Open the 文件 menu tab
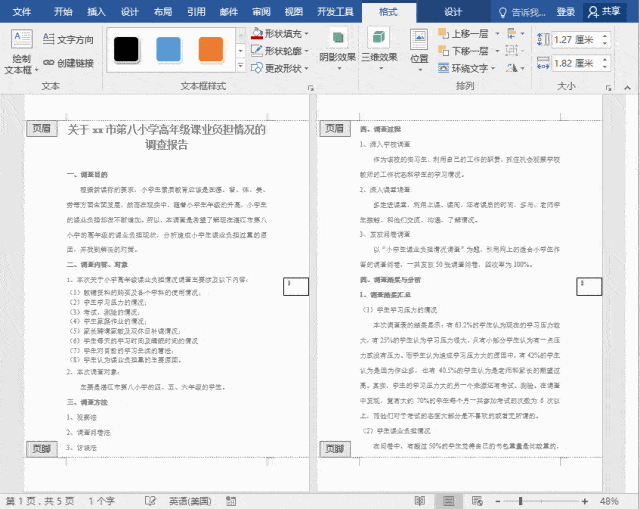Viewport: 640px width, 509px height. [x=22, y=11]
